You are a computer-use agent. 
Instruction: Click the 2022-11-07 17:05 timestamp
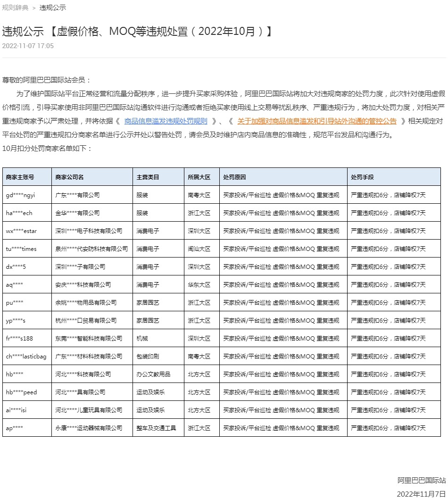(28, 46)
